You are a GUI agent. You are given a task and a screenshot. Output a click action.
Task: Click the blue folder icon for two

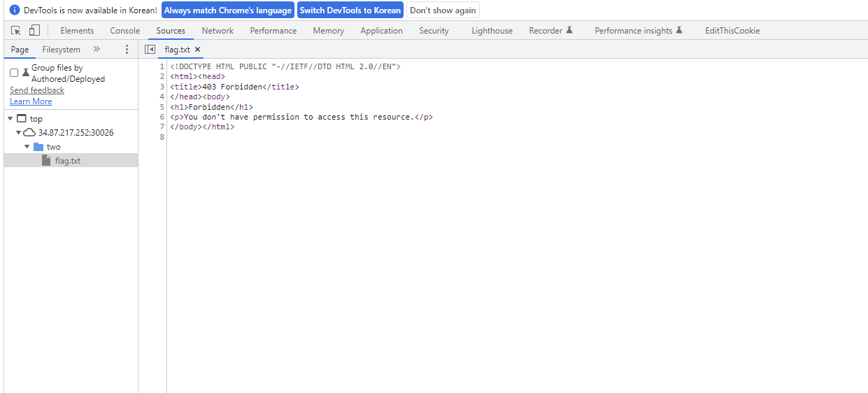(38, 147)
